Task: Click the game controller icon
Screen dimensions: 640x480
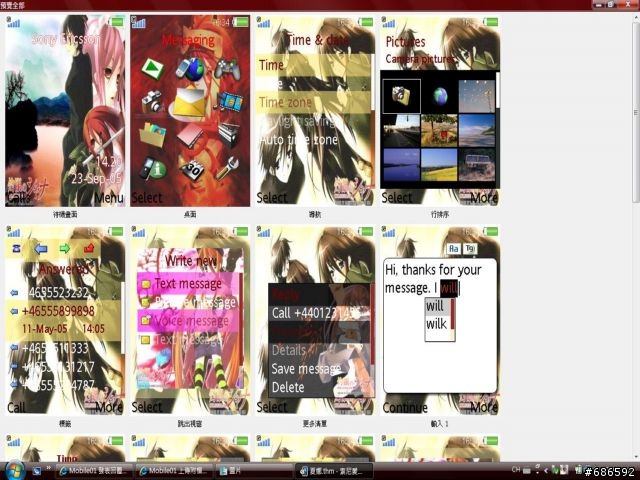Action: click(x=228, y=69)
